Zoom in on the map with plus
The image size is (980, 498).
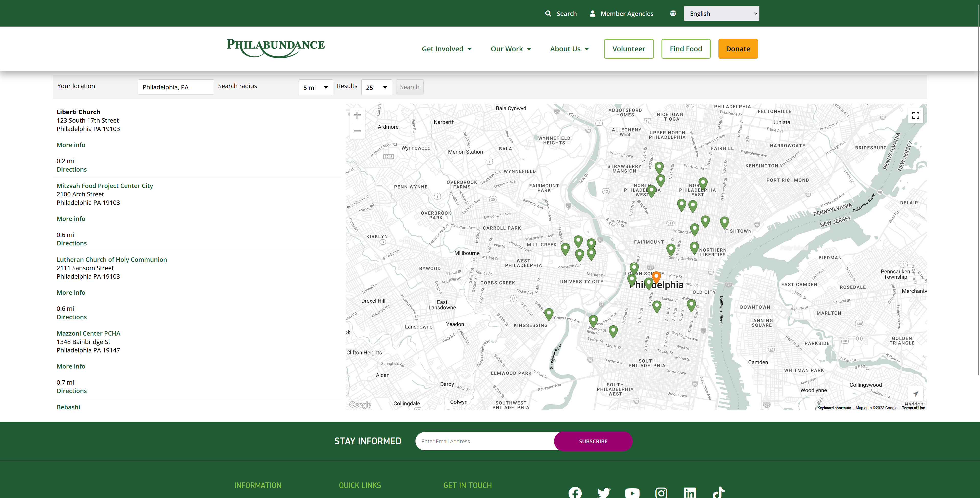[357, 115]
